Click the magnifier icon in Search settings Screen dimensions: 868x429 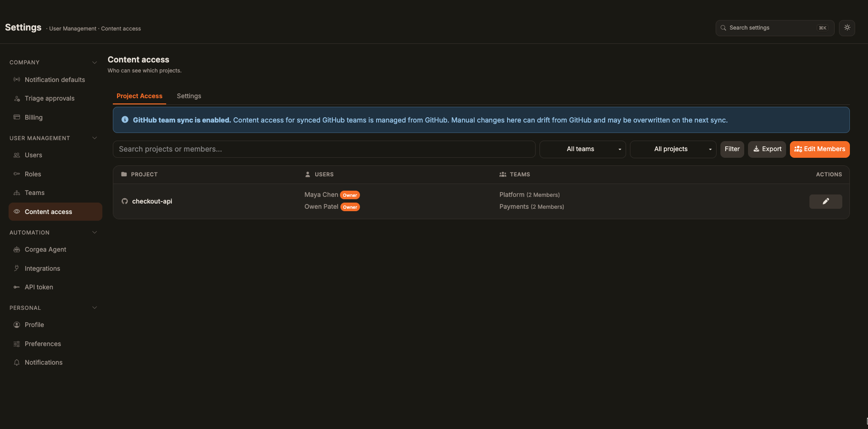point(723,28)
